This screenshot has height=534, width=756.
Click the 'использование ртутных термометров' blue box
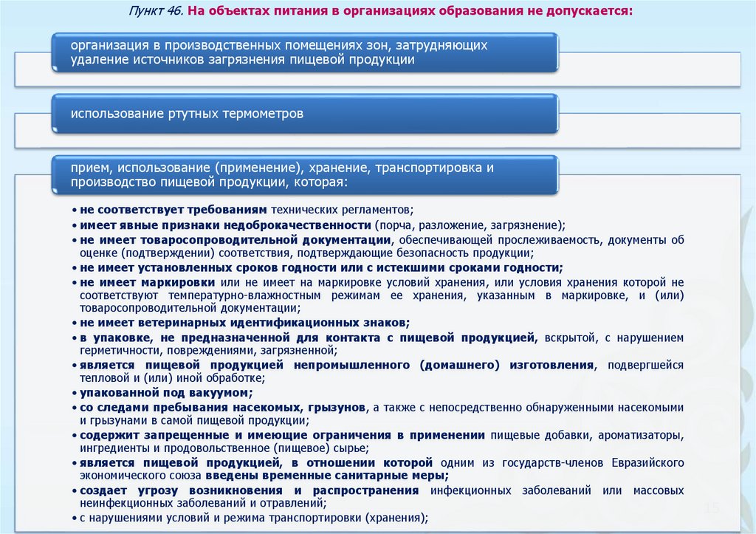coord(305,114)
